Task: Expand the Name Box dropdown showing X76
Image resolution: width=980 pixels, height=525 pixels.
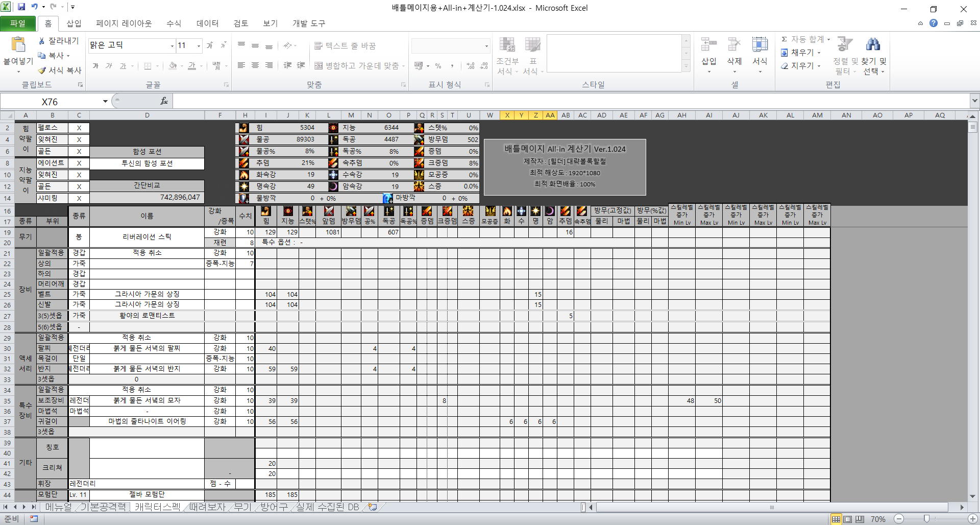Action: point(105,101)
